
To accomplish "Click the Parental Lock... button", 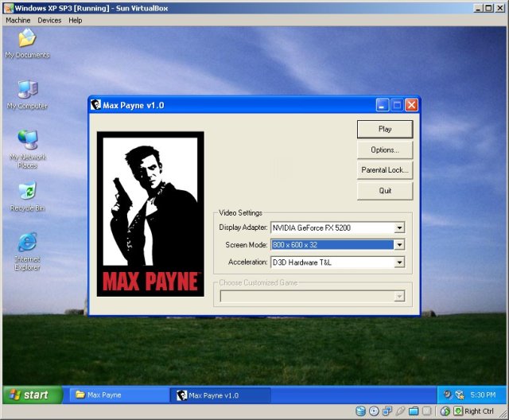I will coord(385,170).
